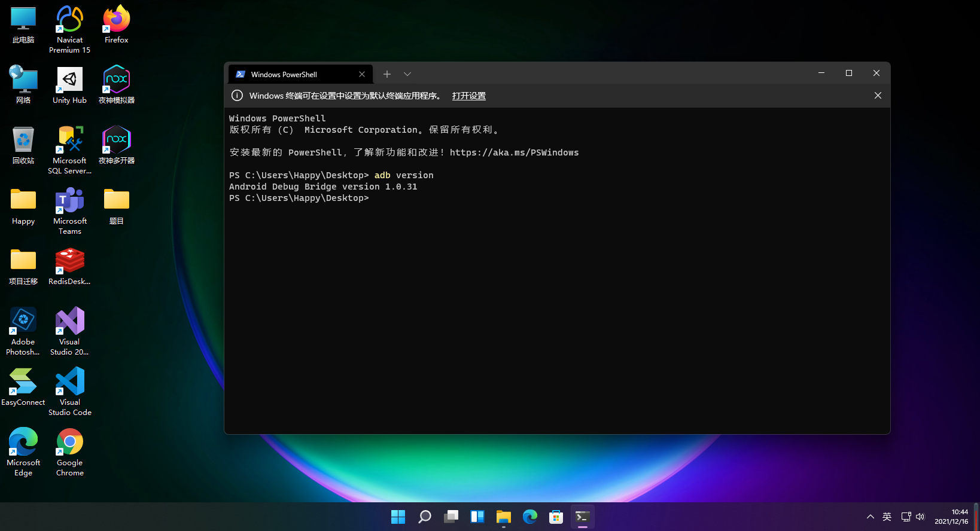Launch Microsoft Edge desktop shortcut
The image size is (980, 531).
click(x=23, y=452)
